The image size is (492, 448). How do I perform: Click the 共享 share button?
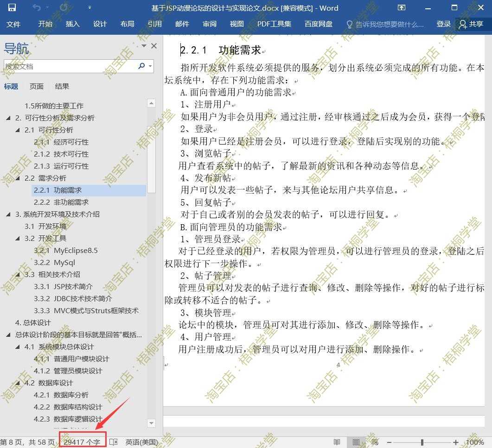coord(471,24)
